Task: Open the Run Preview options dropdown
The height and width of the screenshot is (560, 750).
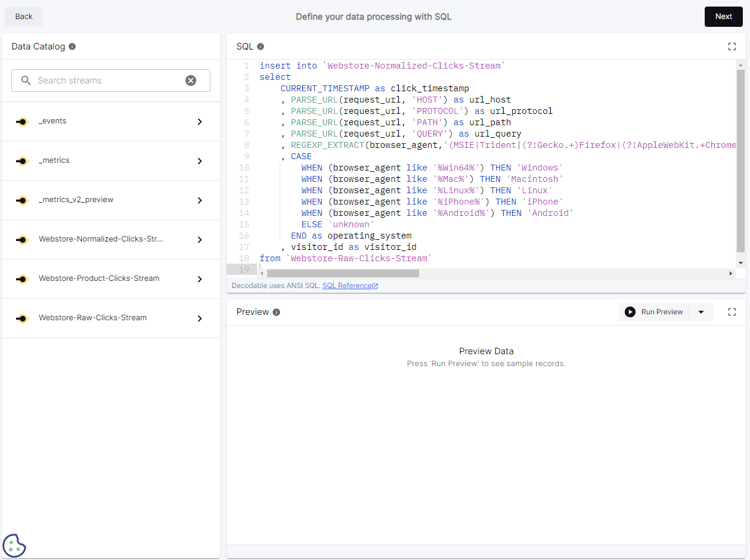Action: coord(701,312)
